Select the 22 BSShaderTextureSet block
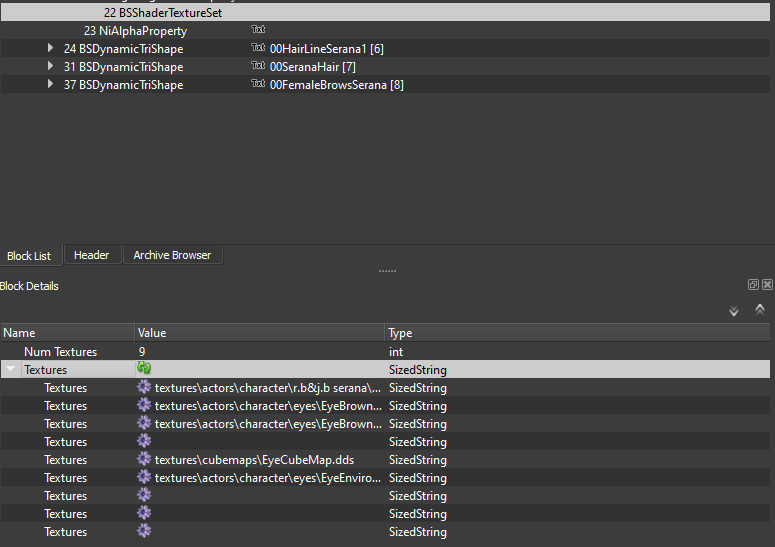Image resolution: width=775 pixels, height=547 pixels. click(386, 12)
